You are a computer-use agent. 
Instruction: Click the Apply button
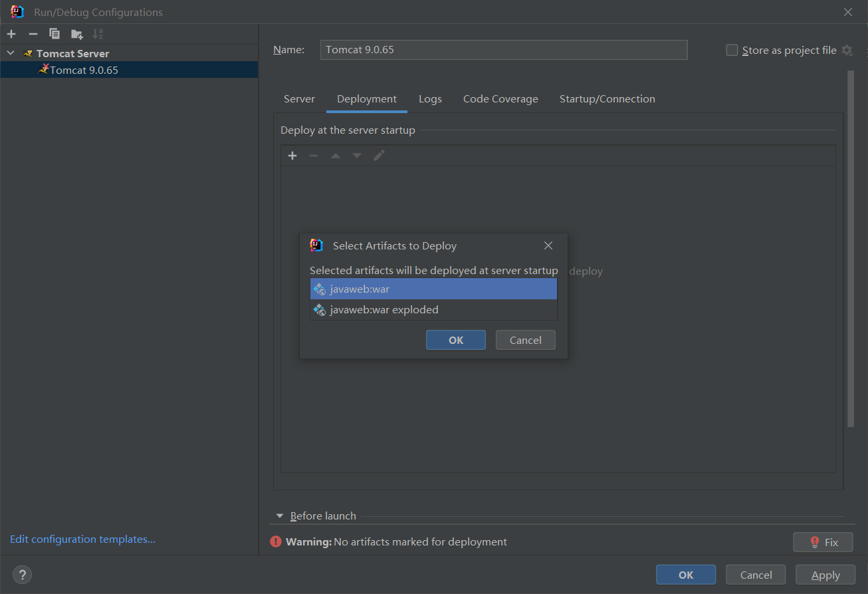pyautogui.click(x=825, y=575)
